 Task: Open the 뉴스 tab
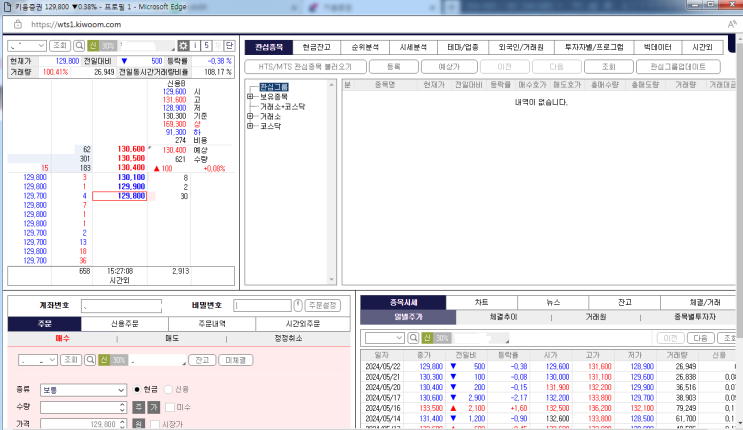[553, 302]
